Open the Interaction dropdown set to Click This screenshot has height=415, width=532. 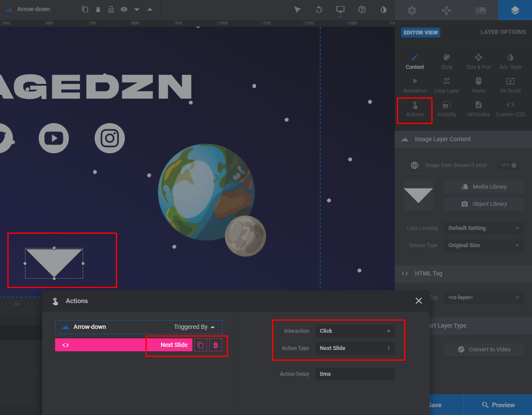[x=355, y=331]
